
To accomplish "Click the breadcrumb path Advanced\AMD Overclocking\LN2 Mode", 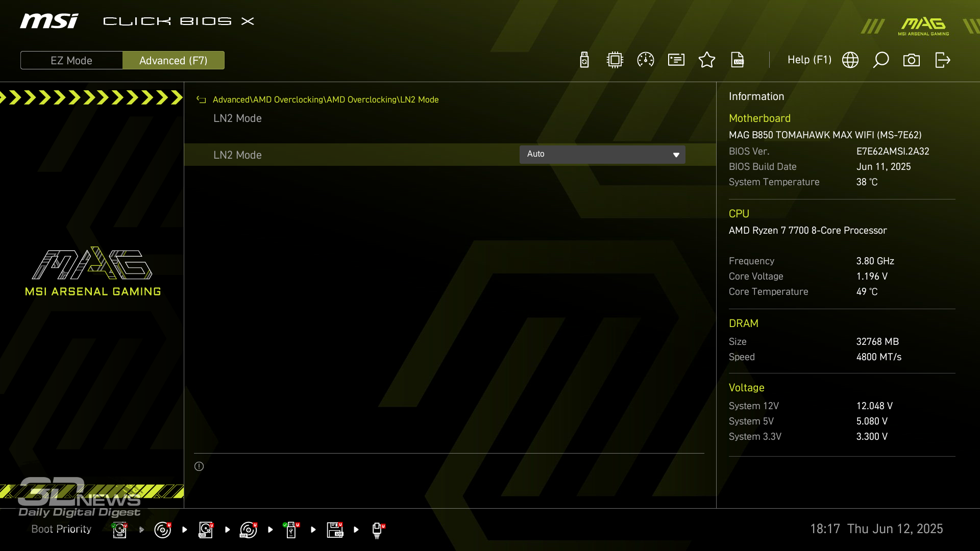I will [x=326, y=100].
